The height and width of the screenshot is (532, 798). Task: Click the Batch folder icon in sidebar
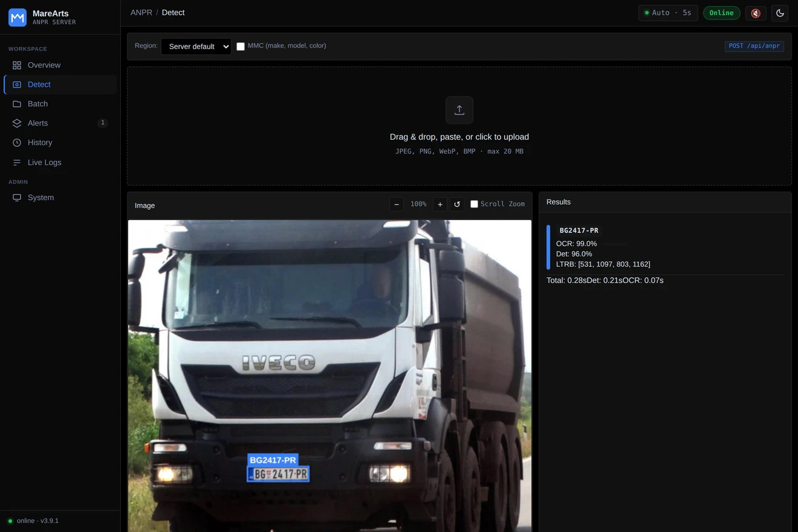tap(17, 104)
